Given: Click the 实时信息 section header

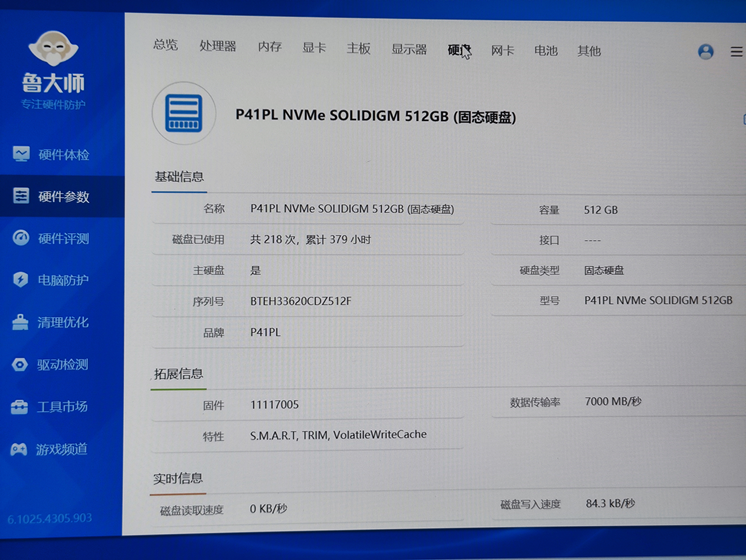Looking at the screenshot, I should click(x=178, y=478).
